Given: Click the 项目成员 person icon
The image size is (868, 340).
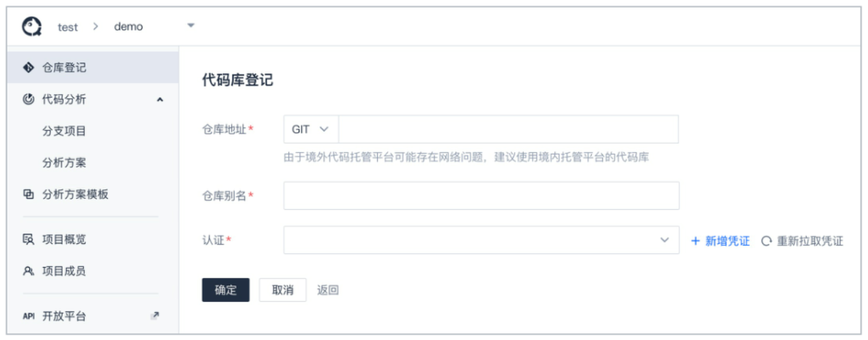Looking at the screenshot, I should pos(29,271).
